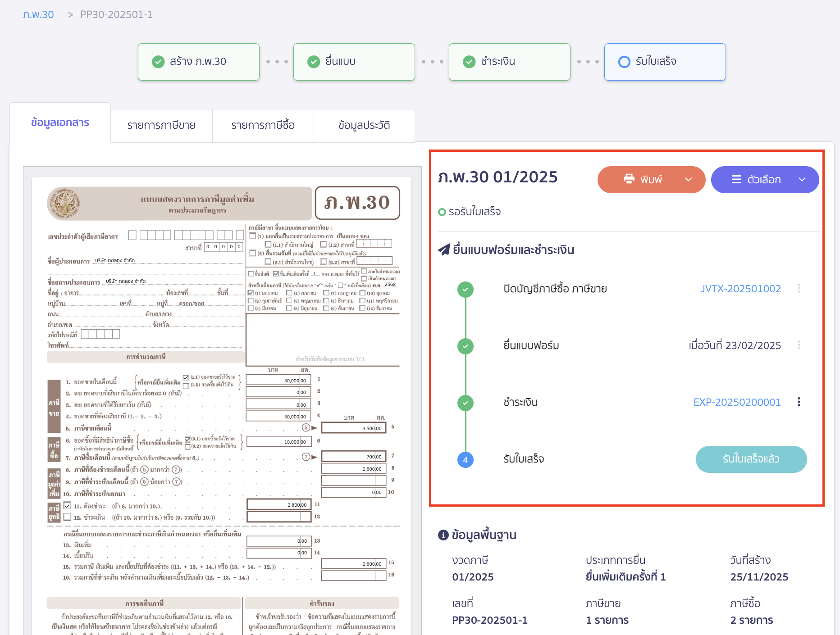Toggle the สร้าง ภ.พ.30 step checkmark
Image resolution: width=840 pixels, height=635 pixels.
coord(158,62)
